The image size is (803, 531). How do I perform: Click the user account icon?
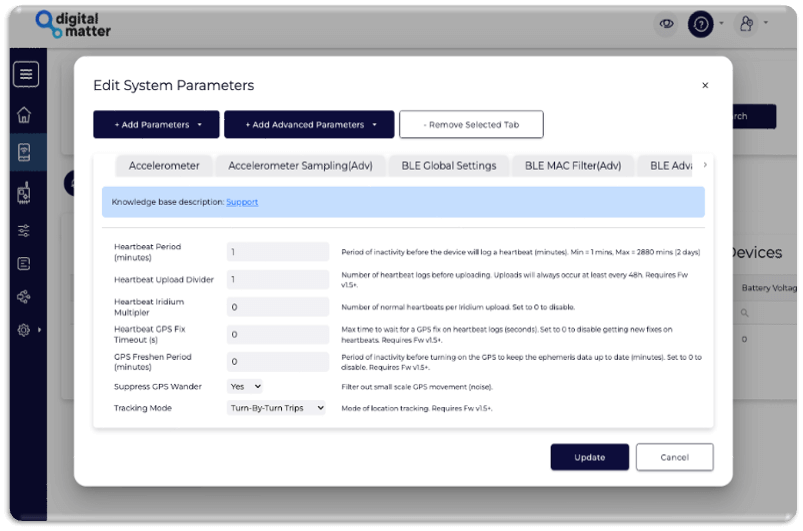click(x=746, y=23)
